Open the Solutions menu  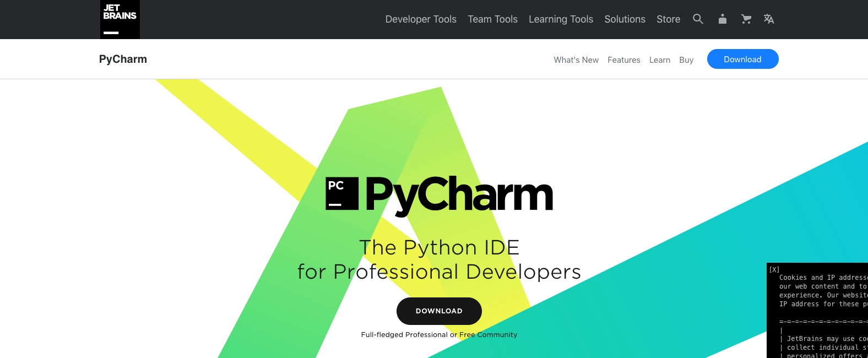click(625, 19)
